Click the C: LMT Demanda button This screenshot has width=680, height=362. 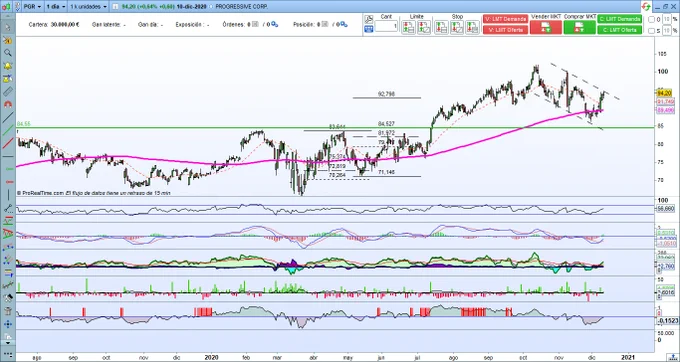pyautogui.click(x=620, y=19)
